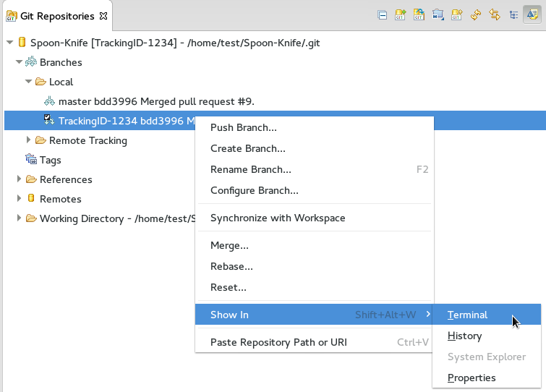Expand the References node
Viewport: 546px width, 392px height.
click(x=19, y=179)
